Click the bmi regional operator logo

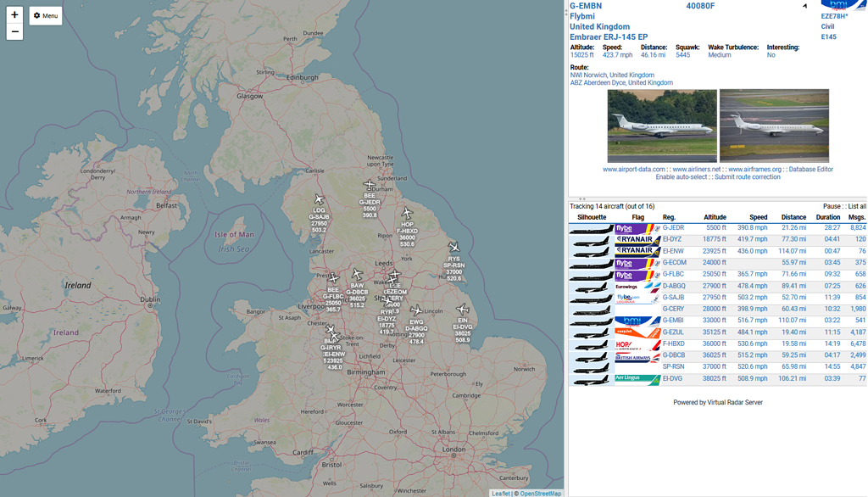(843, 7)
